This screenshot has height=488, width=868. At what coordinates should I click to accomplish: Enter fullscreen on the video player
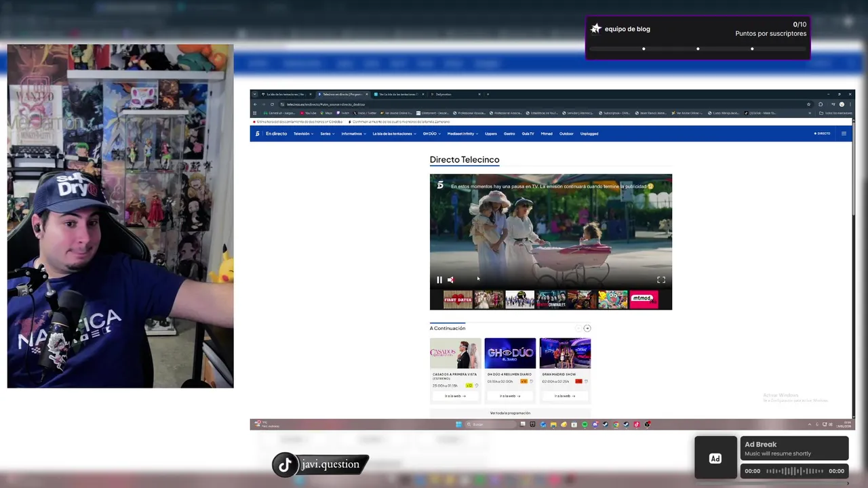click(x=661, y=280)
